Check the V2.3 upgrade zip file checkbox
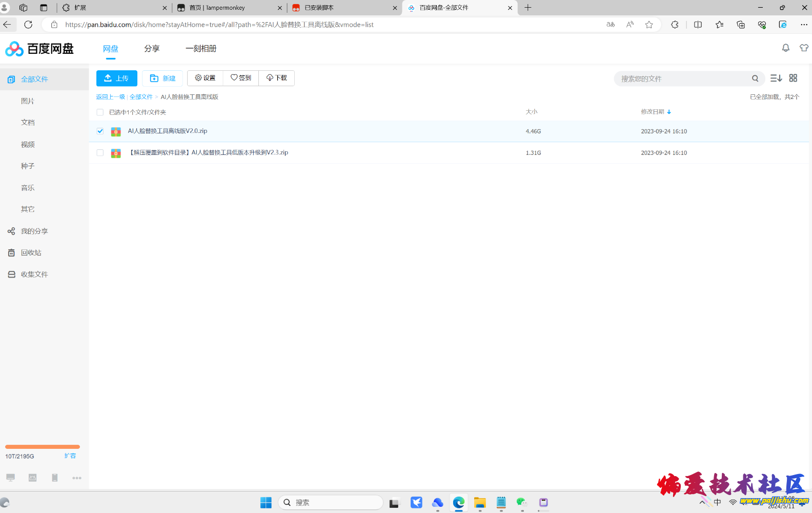Image resolution: width=812 pixels, height=513 pixels. click(100, 153)
